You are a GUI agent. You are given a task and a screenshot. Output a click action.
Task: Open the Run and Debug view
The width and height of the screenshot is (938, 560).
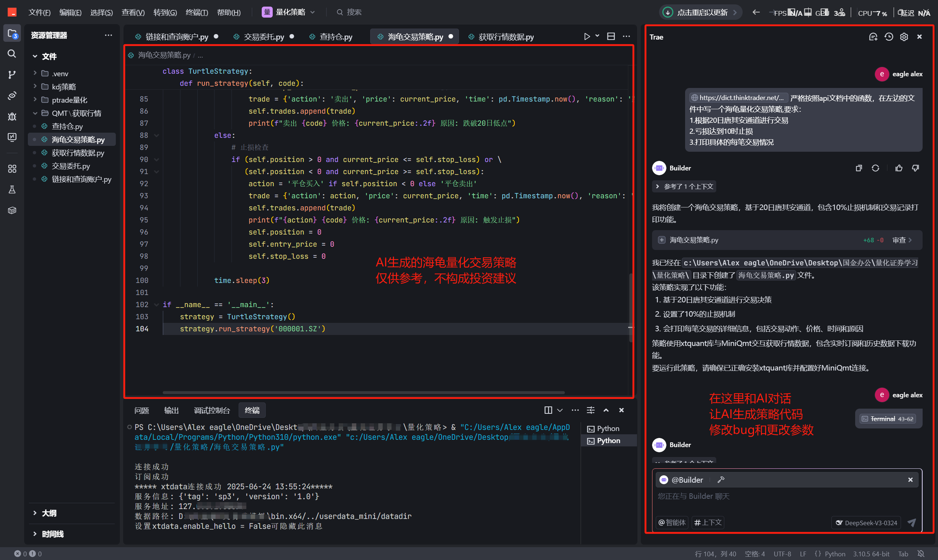pos(12,116)
